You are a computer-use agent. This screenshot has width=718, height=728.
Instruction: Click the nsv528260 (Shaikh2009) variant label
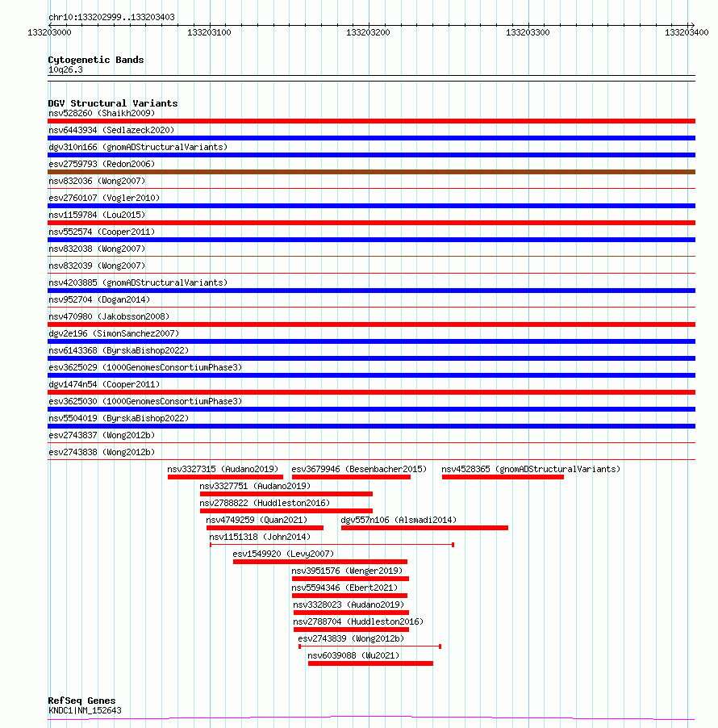[102, 113]
